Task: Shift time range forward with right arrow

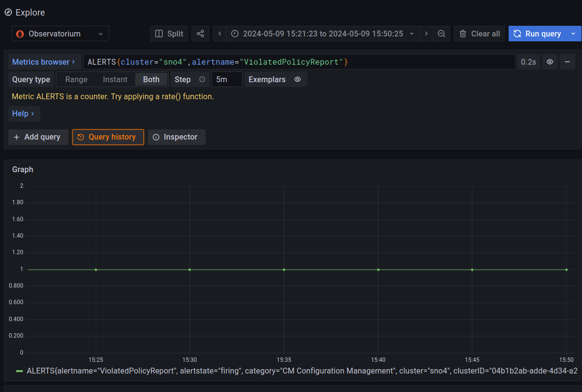Action: [426, 34]
